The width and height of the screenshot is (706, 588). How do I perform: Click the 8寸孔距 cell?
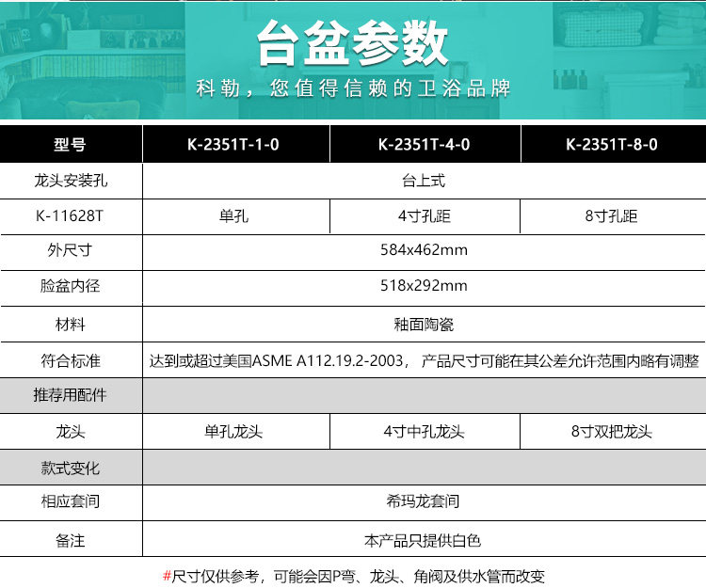point(611,216)
